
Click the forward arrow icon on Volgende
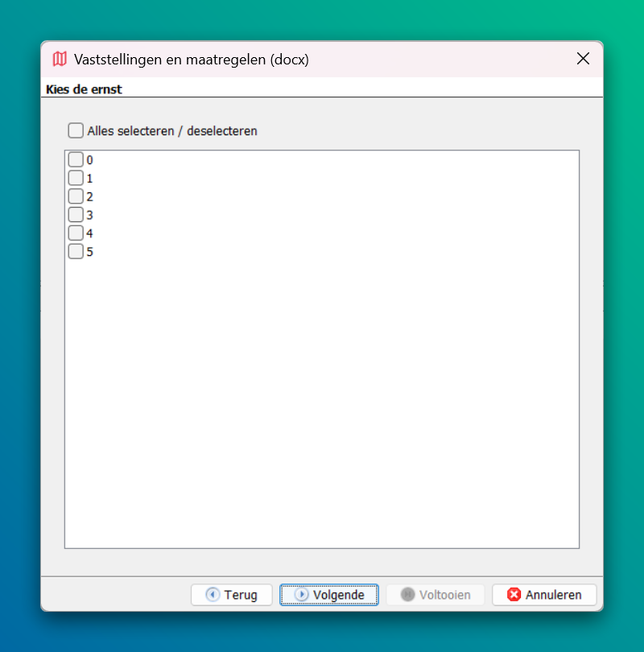point(301,595)
